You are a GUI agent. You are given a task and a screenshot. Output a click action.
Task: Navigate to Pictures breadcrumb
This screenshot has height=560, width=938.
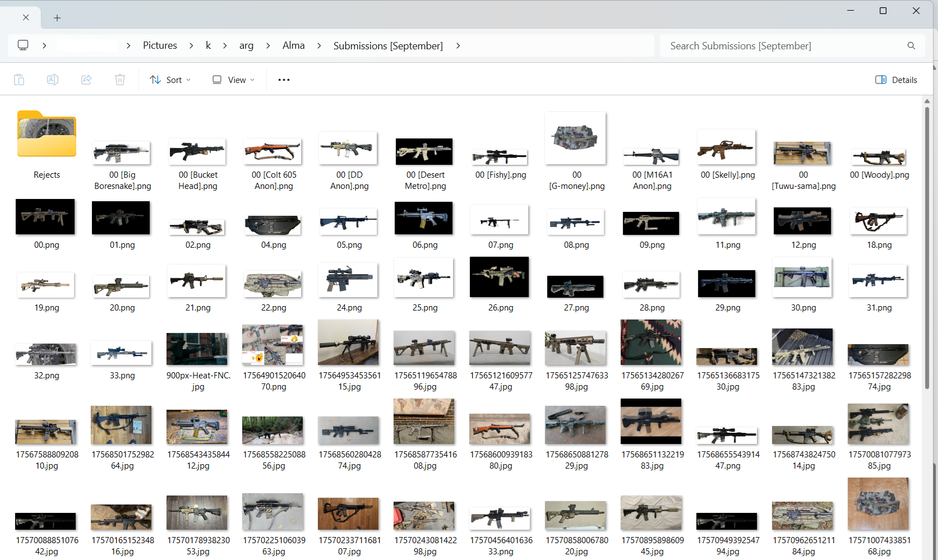[x=160, y=45]
